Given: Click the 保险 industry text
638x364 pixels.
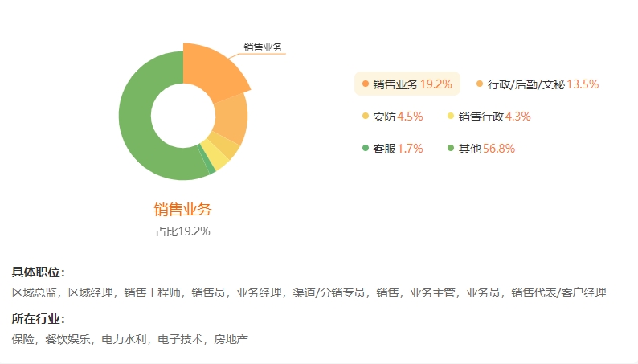Looking at the screenshot, I should pyautogui.click(x=22, y=339).
